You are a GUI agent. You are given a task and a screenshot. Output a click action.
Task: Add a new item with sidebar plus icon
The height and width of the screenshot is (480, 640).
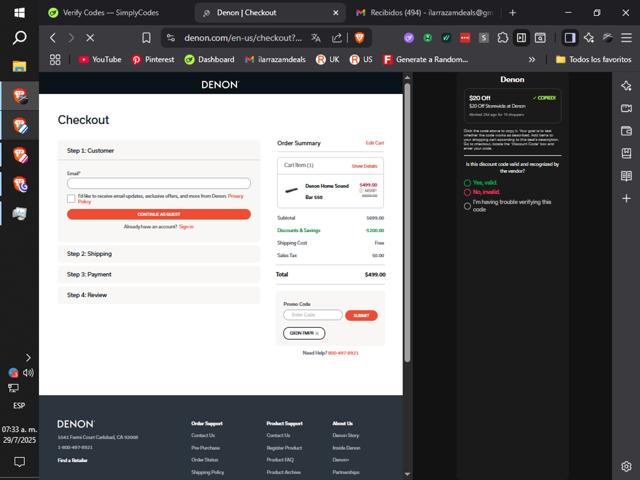pyautogui.click(x=626, y=198)
